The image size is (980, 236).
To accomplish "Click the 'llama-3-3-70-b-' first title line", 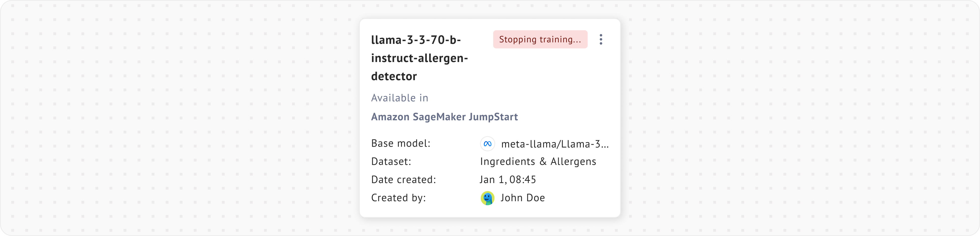I will 416,40.
